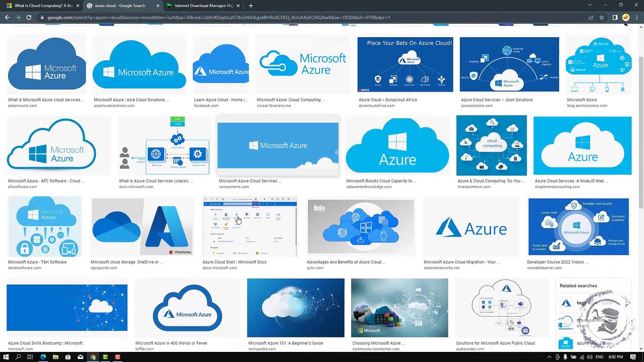Open the browser side panel
The width and height of the screenshot is (644, 362).
click(615, 18)
